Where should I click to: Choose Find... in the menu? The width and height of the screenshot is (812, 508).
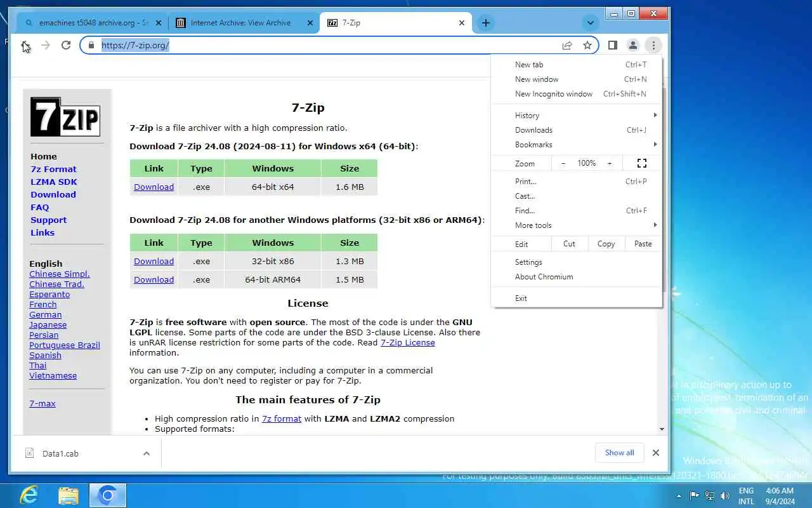click(x=576, y=210)
